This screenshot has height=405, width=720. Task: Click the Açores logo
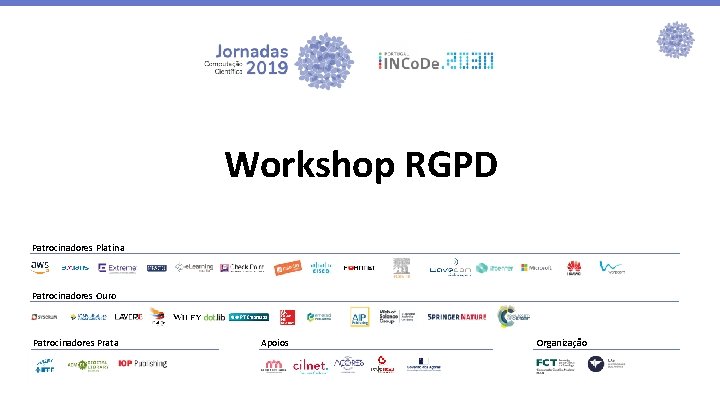349,364
